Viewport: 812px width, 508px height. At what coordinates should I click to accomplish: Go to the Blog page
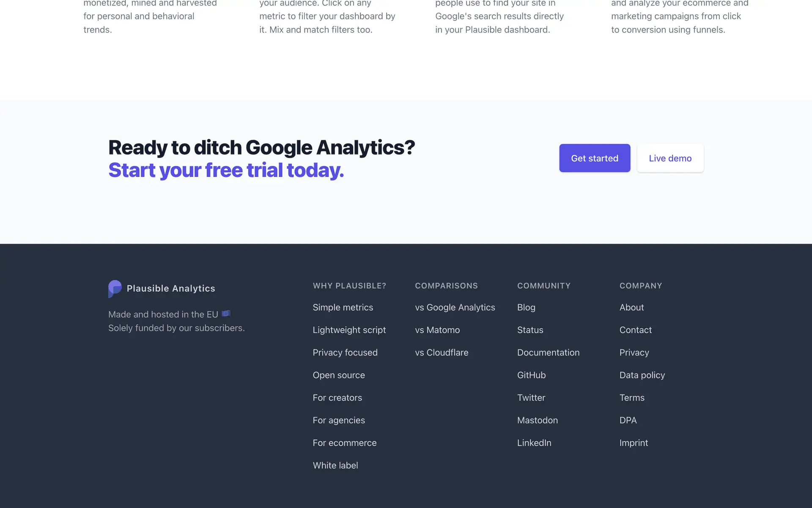526,307
